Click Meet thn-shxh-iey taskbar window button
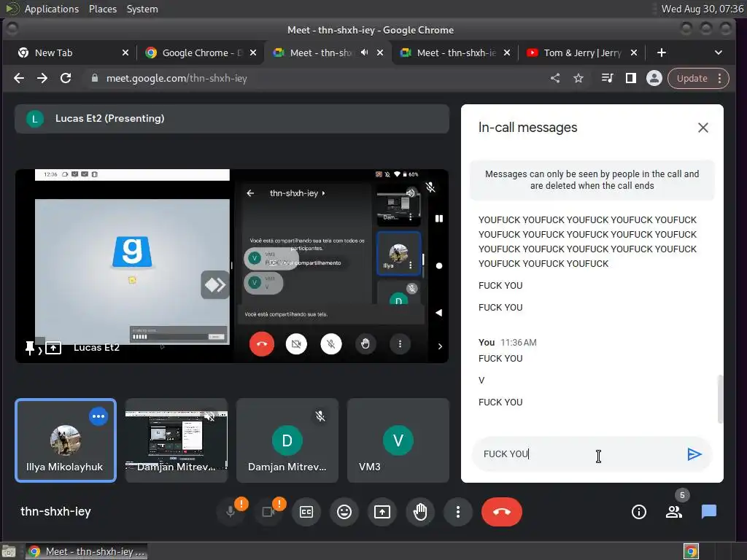Viewport: 747px width, 560px height. coord(86,552)
